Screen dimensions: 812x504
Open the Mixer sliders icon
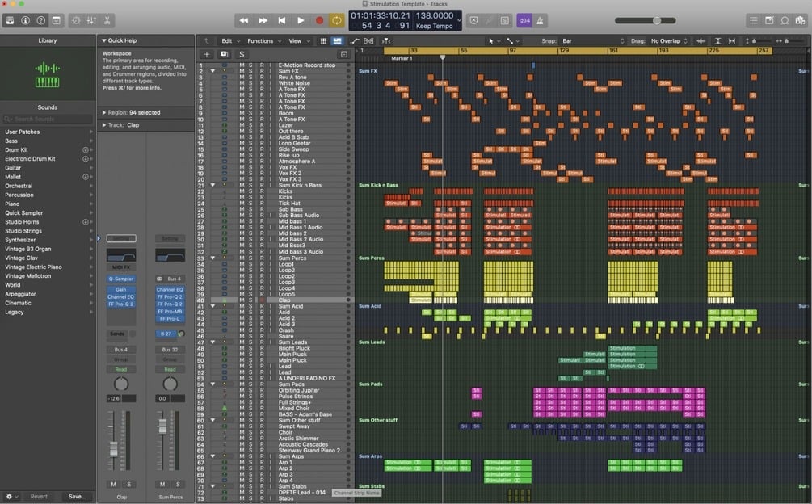(x=91, y=21)
